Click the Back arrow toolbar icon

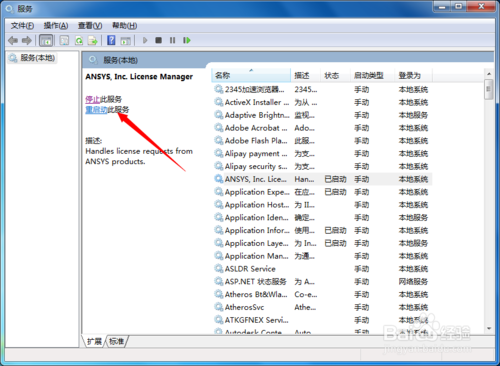pos(13,40)
